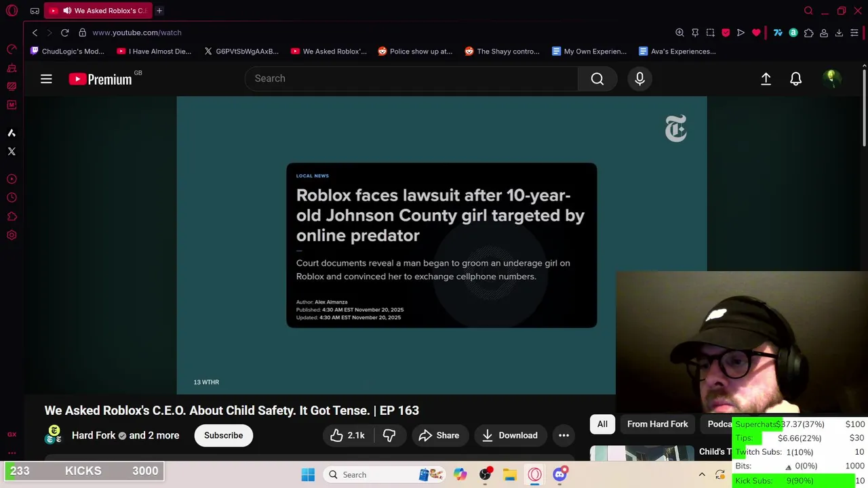This screenshot has height=488, width=868.
Task: Like the video with 2.1k likes
Action: tap(348, 436)
